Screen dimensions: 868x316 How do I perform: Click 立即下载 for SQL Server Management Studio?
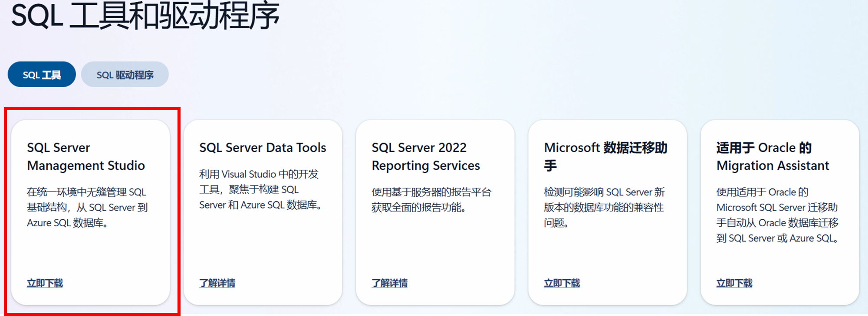click(x=45, y=283)
